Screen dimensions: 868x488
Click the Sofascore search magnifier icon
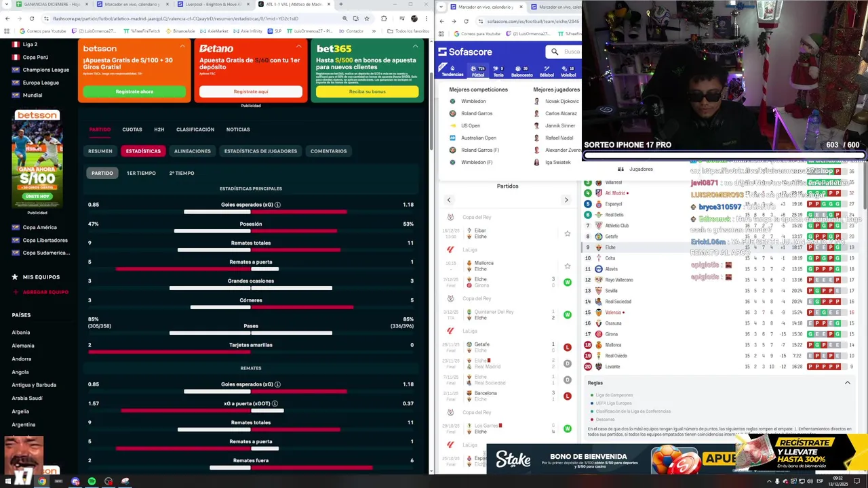point(555,52)
